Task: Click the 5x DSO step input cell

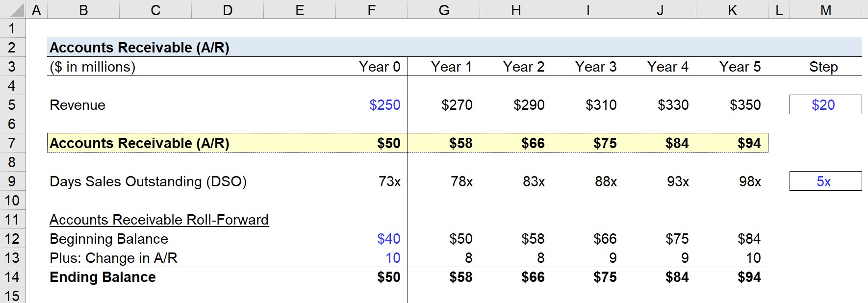Action: coord(826,181)
